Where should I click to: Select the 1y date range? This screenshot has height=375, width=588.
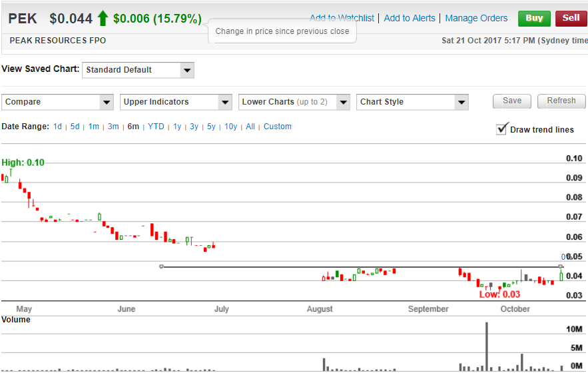point(177,127)
